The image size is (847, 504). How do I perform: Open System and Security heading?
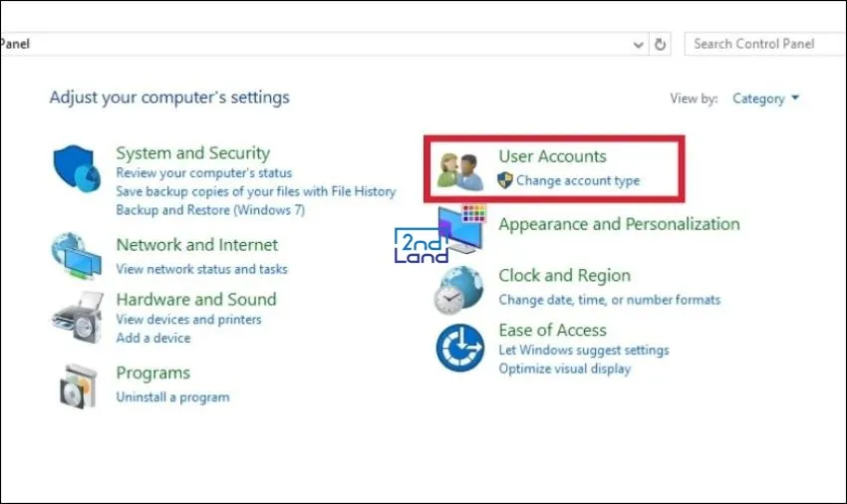click(x=193, y=153)
